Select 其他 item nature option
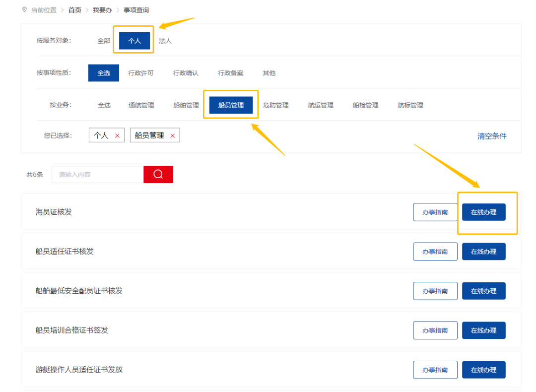The image size is (536, 392). click(269, 73)
